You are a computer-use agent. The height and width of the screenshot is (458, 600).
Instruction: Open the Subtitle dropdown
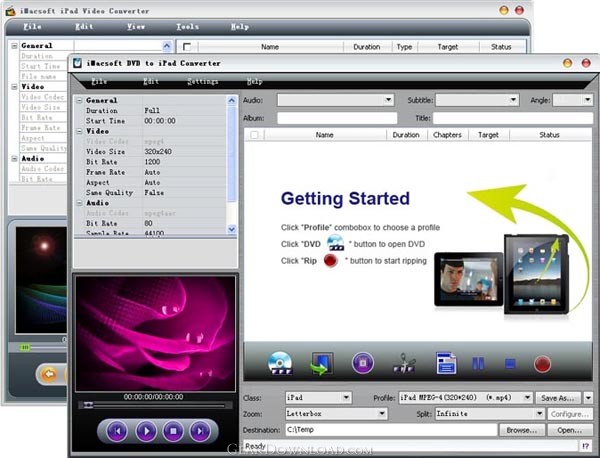pos(477,100)
